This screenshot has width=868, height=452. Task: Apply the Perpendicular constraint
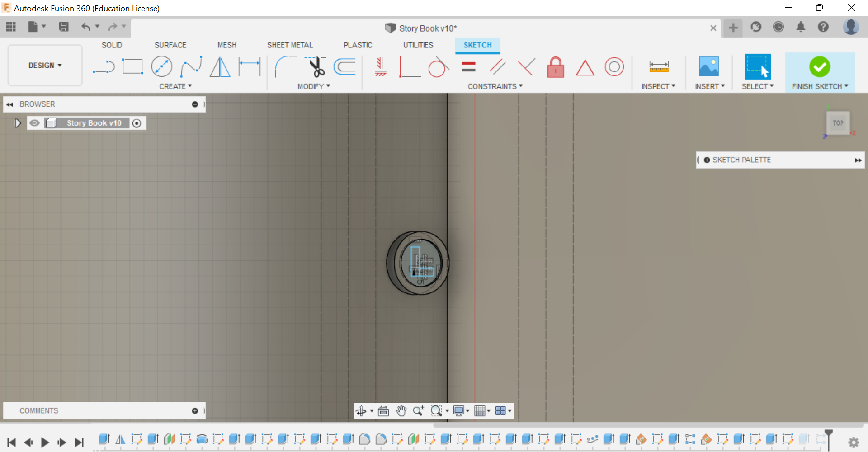click(527, 67)
